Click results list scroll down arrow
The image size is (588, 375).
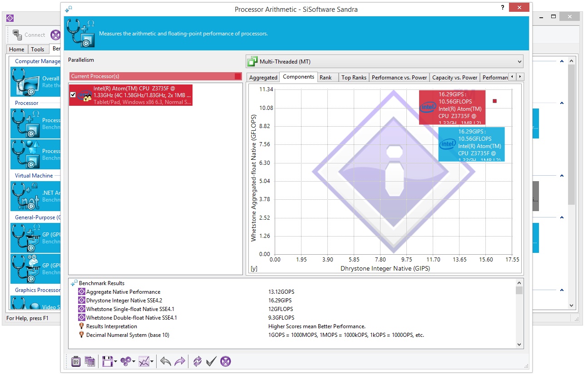tap(519, 345)
